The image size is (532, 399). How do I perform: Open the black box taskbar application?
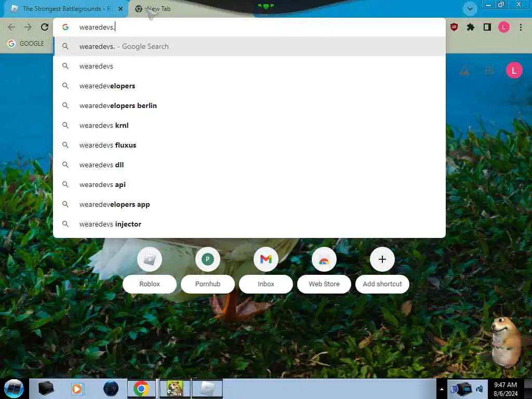46,389
